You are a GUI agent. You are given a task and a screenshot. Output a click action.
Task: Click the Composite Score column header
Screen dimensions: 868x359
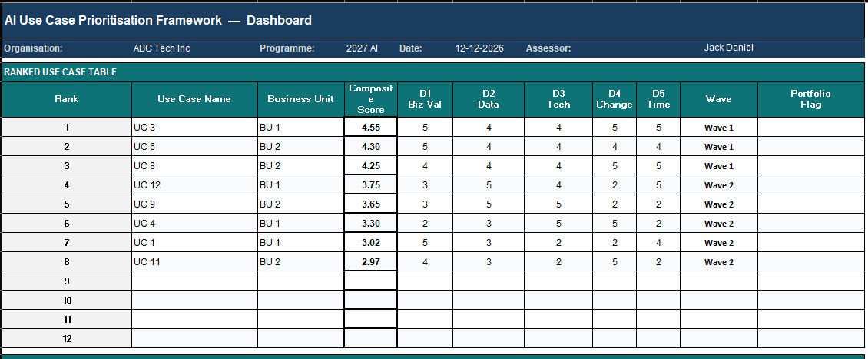coord(371,99)
